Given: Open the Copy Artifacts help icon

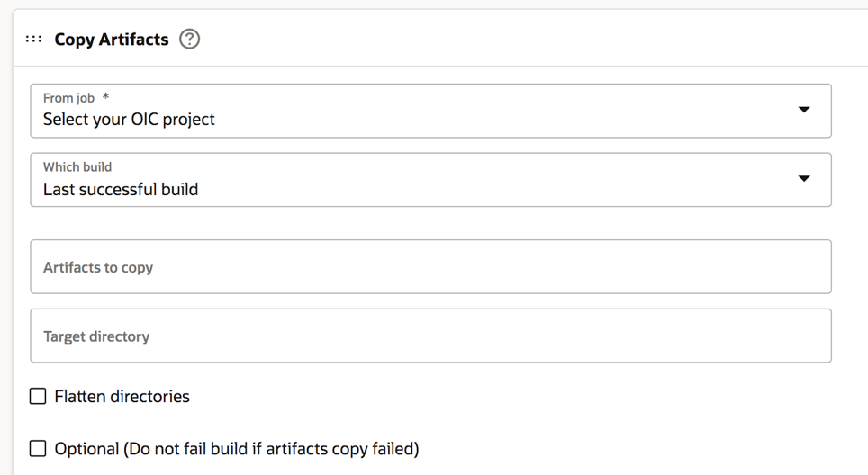Looking at the screenshot, I should click(189, 40).
